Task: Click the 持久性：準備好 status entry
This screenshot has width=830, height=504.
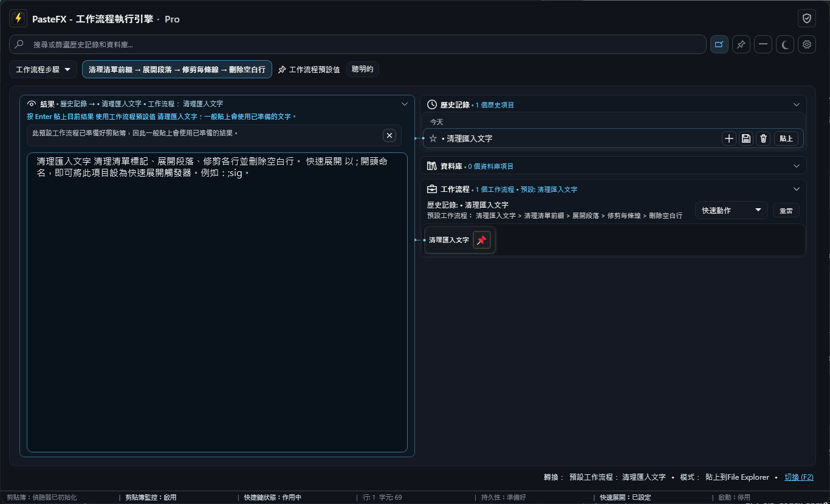Action: tap(504, 497)
